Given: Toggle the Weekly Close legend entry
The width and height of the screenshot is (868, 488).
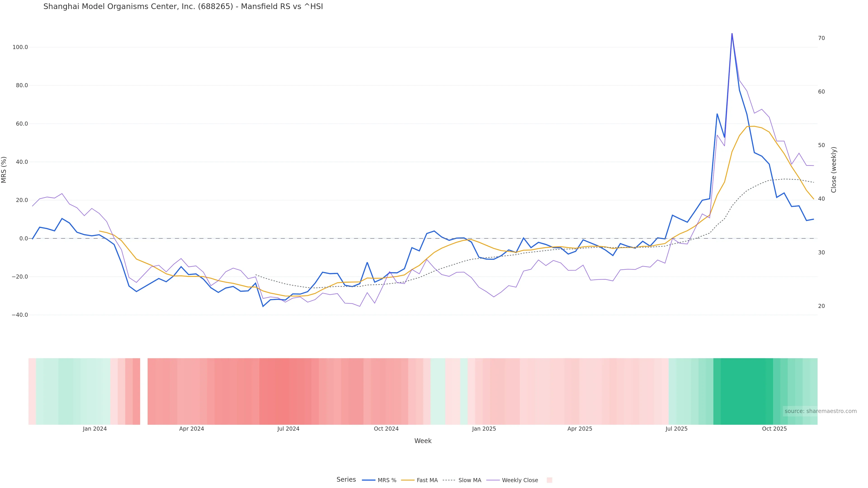Looking at the screenshot, I should coord(520,480).
